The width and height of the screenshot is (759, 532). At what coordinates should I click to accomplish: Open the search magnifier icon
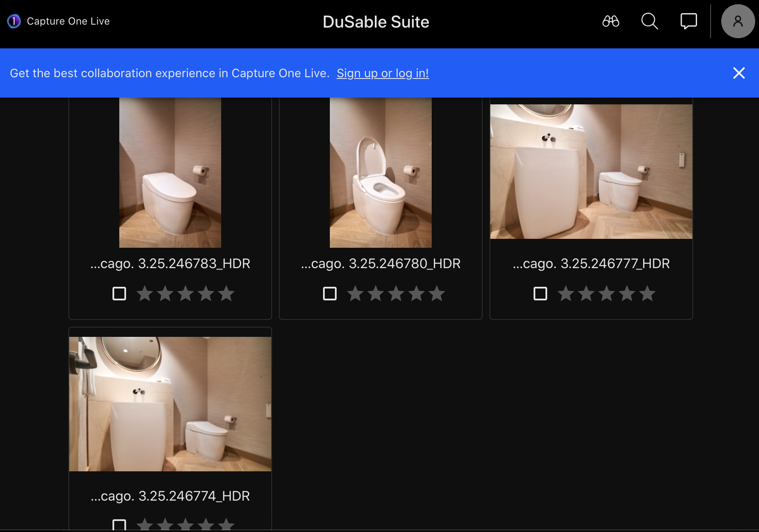pyautogui.click(x=649, y=21)
